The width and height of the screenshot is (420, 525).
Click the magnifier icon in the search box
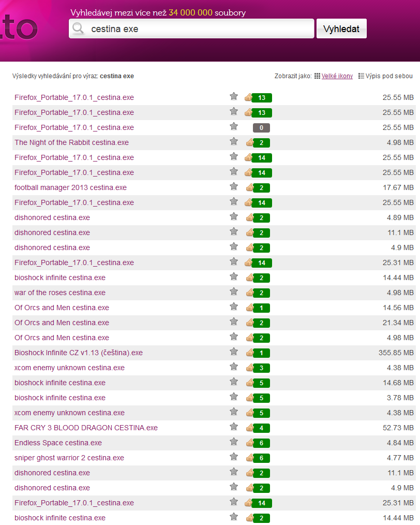78,28
